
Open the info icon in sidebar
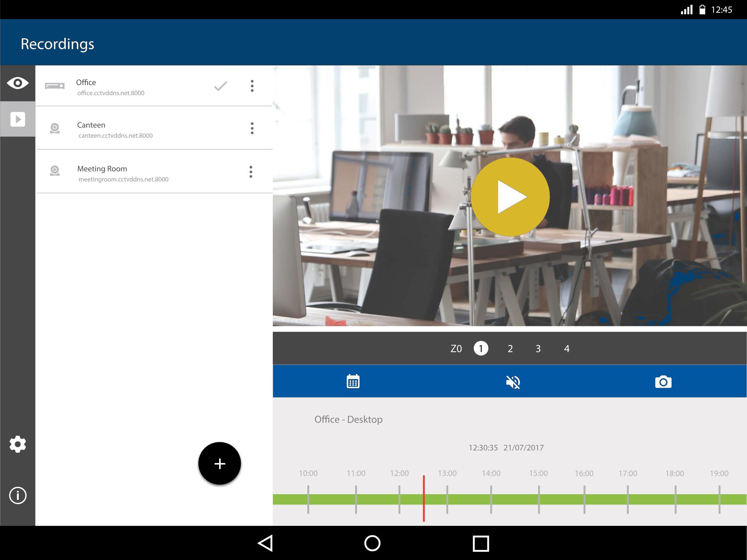click(x=18, y=496)
